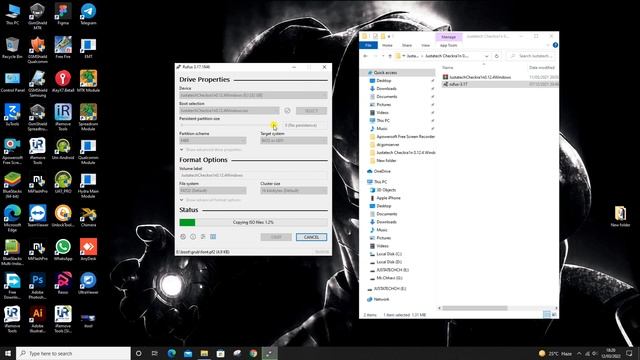The height and width of the screenshot is (360, 640).
Task: Select 3D Objects in Explorer sidebar
Action: click(x=386, y=190)
